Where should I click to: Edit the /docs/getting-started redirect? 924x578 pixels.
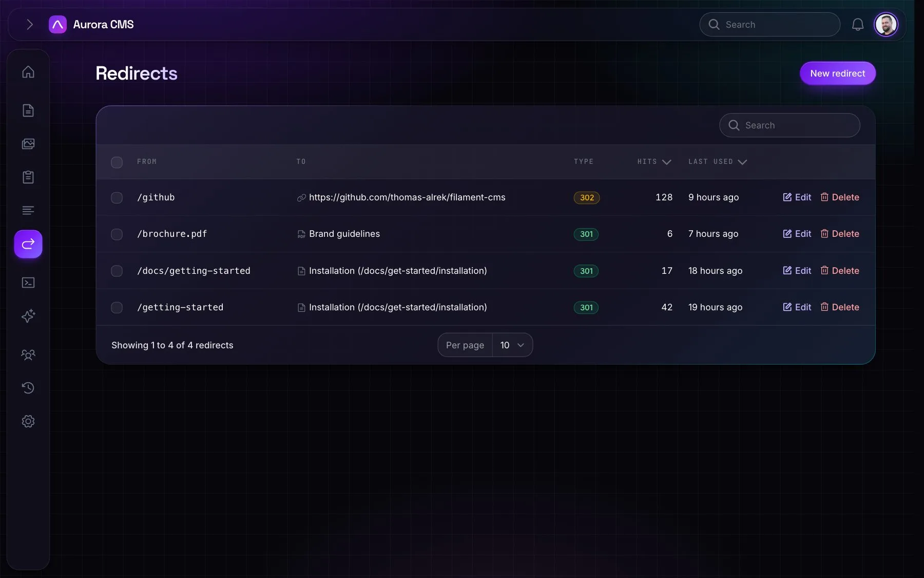[x=797, y=271]
